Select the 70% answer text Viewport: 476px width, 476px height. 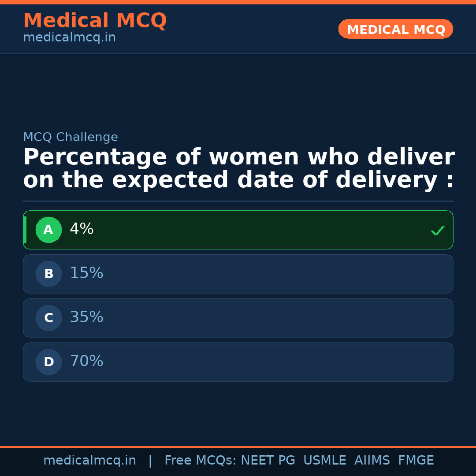[86, 361]
